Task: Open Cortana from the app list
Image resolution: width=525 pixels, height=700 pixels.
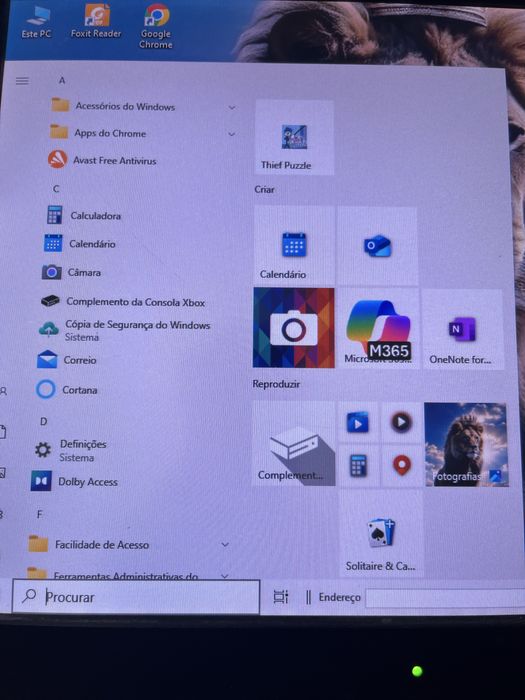Action: (x=67, y=390)
